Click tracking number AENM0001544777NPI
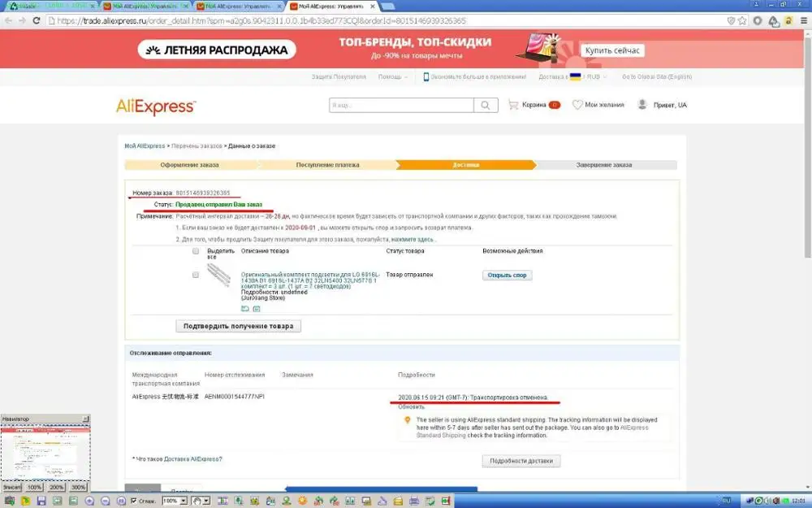Image resolution: width=812 pixels, height=508 pixels. click(x=234, y=397)
